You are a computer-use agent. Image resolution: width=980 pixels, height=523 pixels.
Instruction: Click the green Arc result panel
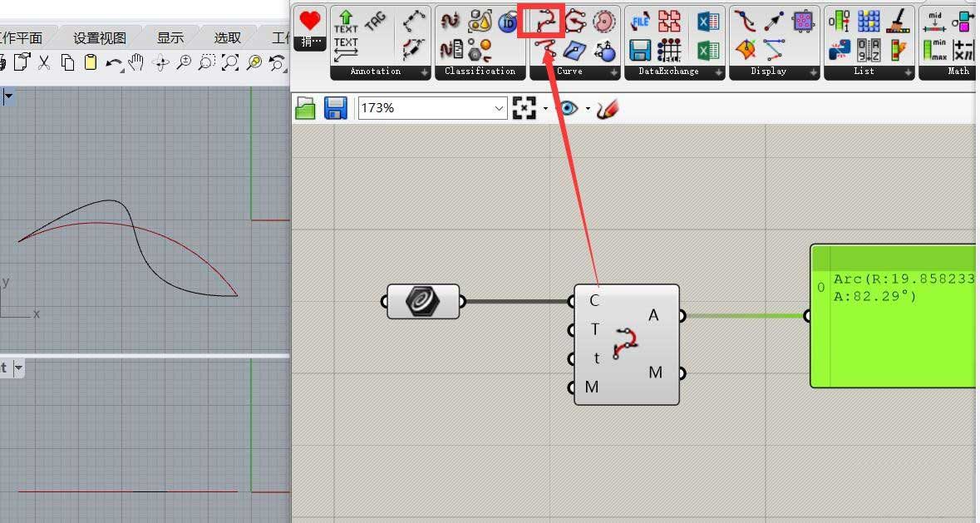pyautogui.click(x=894, y=316)
